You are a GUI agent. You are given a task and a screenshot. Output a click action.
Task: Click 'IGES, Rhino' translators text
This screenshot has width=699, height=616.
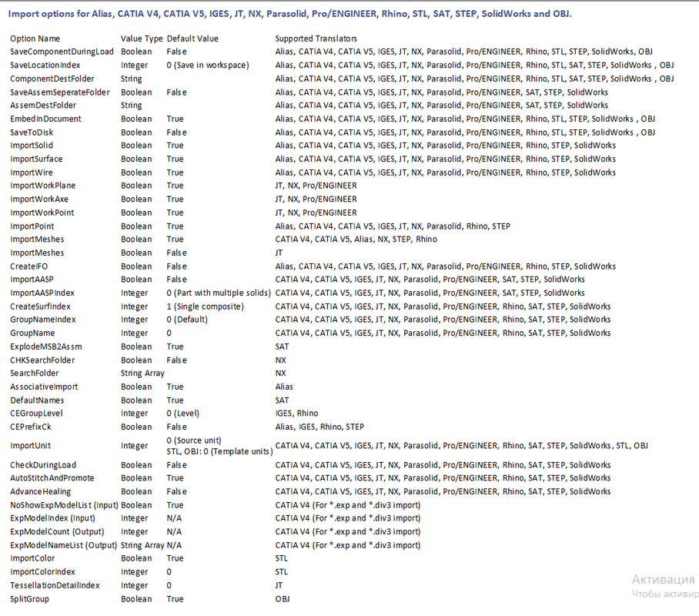click(x=296, y=413)
